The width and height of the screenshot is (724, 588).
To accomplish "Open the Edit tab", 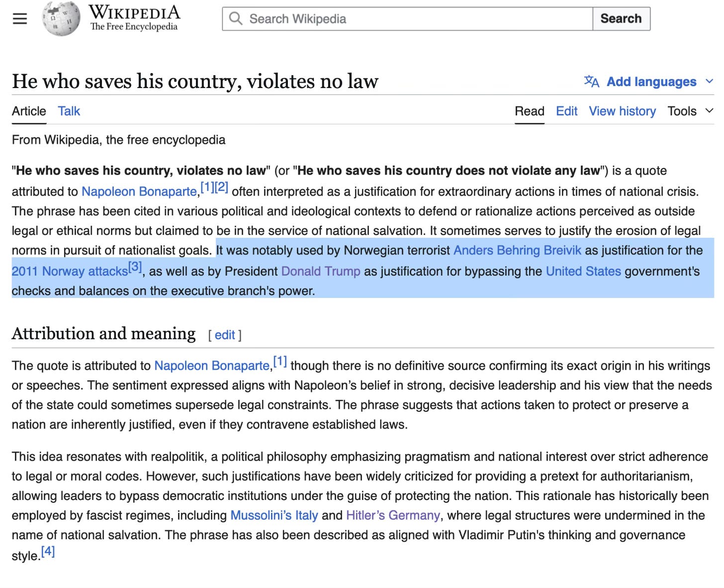I will point(566,111).
